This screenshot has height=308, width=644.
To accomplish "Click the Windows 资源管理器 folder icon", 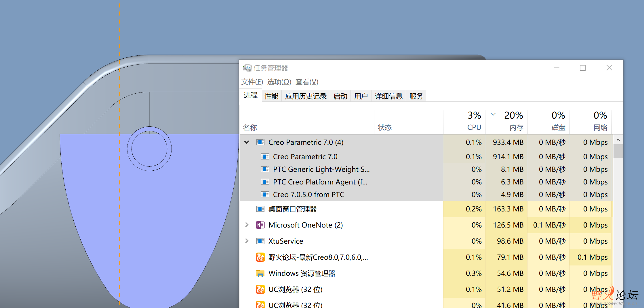I will coord(260,273).
